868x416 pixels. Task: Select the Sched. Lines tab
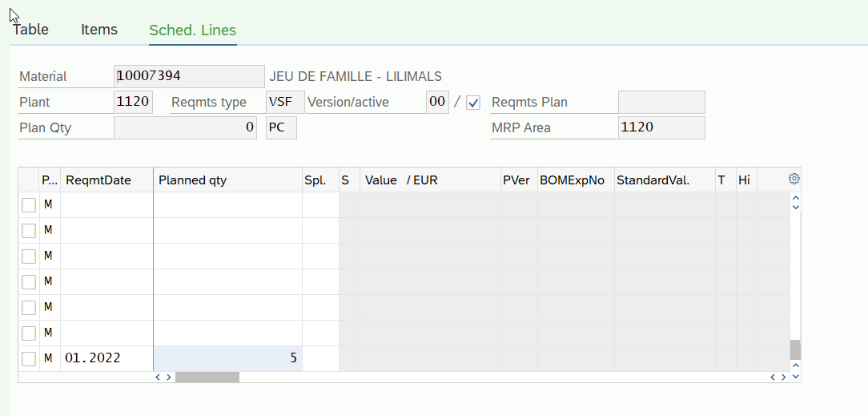(193, 30)
